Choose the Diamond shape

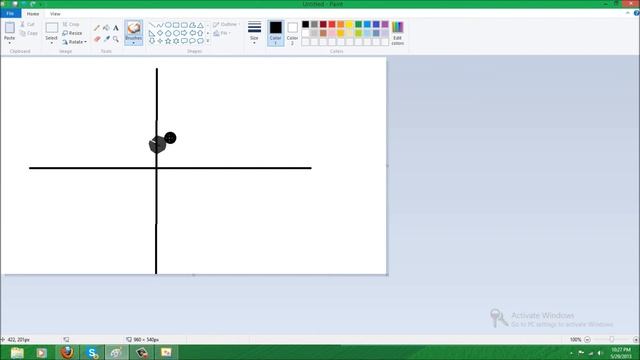tap(160, 33)
